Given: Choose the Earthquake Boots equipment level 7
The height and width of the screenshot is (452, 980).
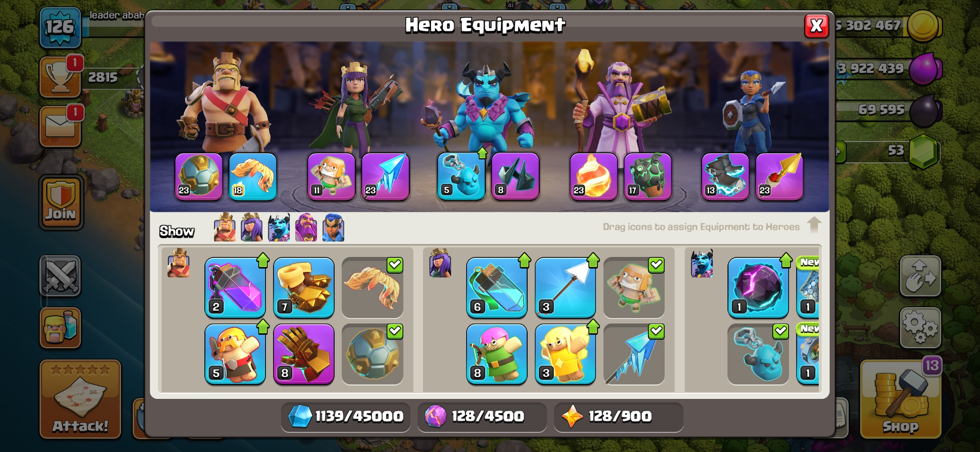Looking at the screenshot, I should 304,288.
